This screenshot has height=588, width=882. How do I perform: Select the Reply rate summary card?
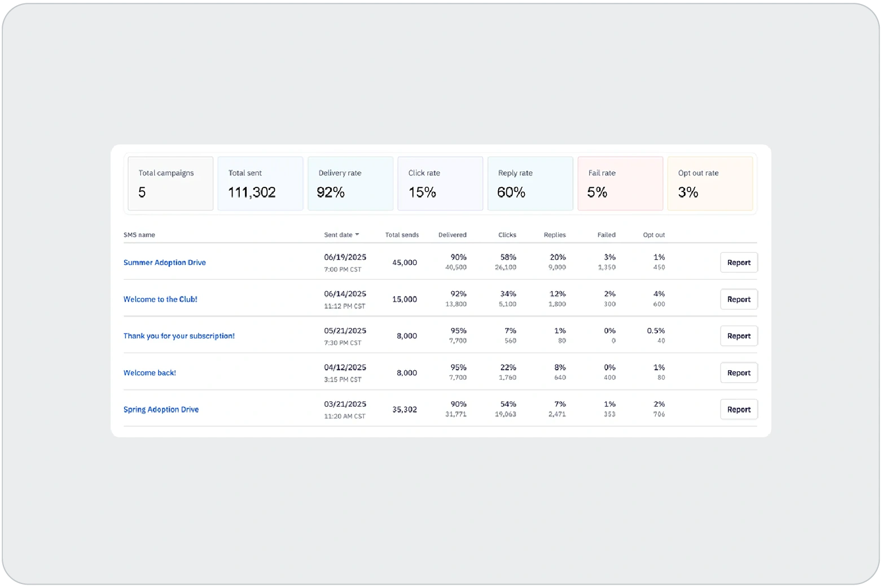(530, 183)
